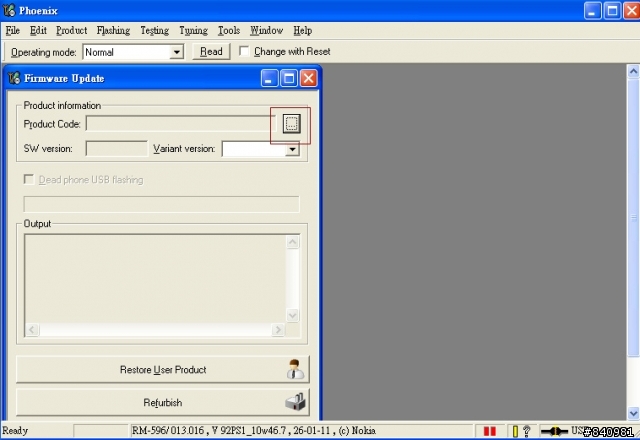
Task: Click the Output text area
Action: (156, 279)
